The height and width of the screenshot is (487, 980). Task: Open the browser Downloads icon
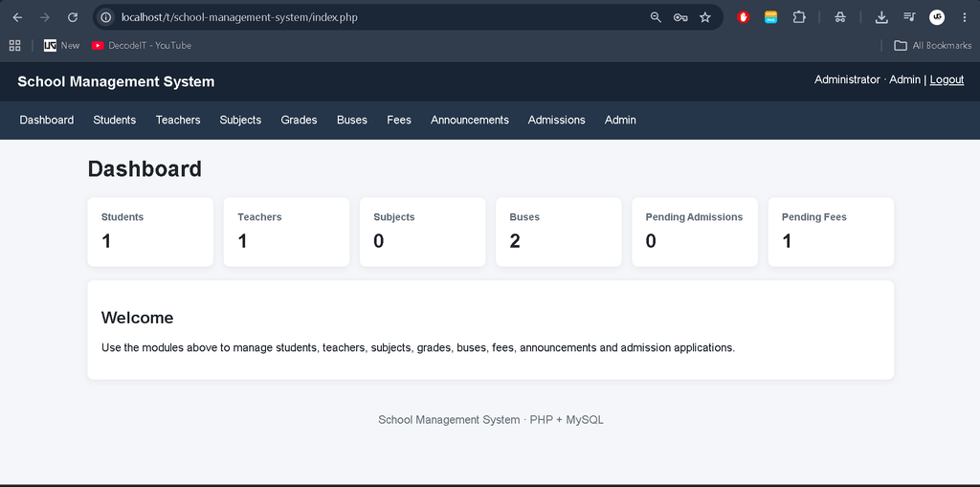pyautogui.click(x=881, y=17)
